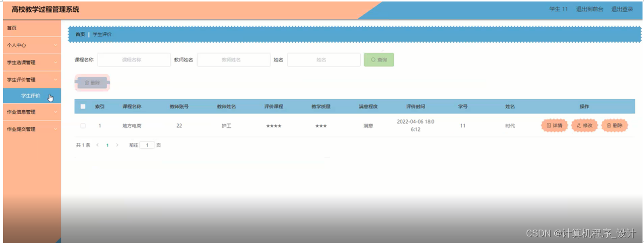This screenshot has height=243, width=644.
Task: Expand the 作业提交管理 sidebar menu
Action: (x=32, y=129)
